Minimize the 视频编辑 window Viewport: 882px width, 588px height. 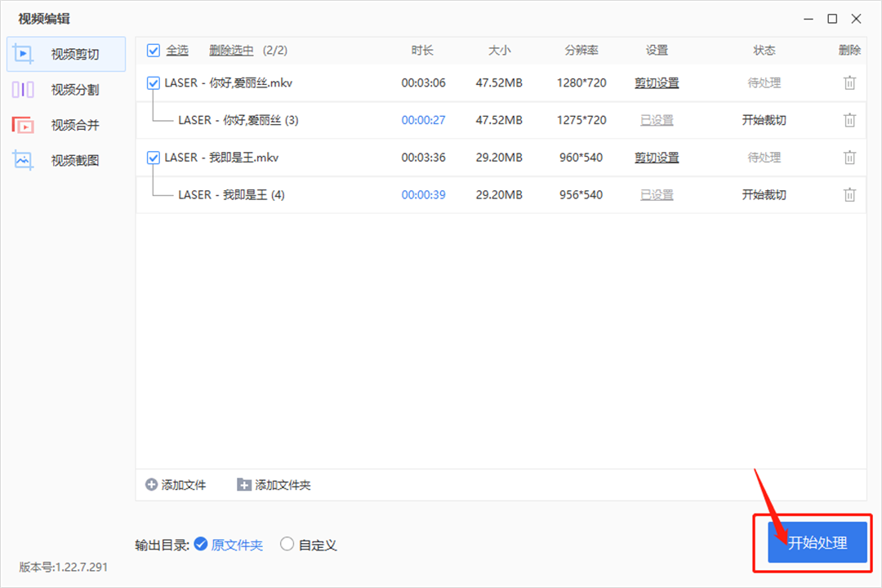click(808, 19)
